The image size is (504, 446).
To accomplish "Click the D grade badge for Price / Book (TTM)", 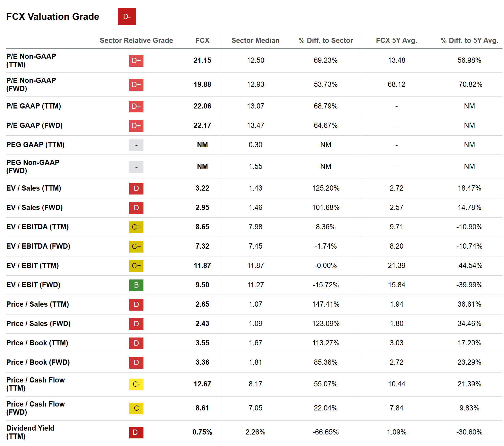I will point(136,343).
